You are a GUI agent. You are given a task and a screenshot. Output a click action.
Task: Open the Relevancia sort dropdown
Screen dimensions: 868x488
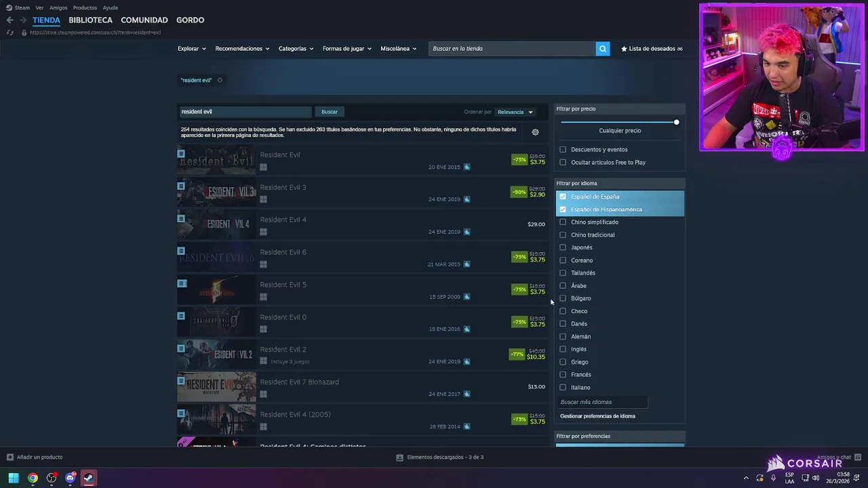coord(515,112)
